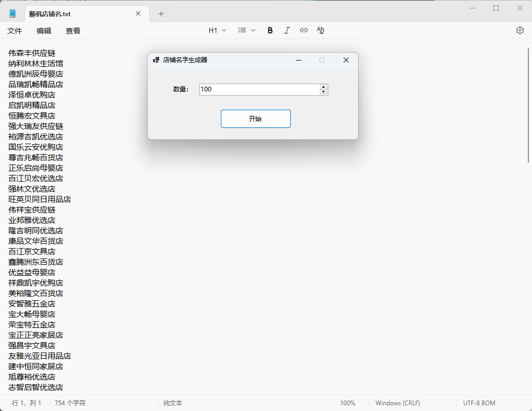The height and width of the screenshot is (411, 532).
Task: Click the 店铺名字生成器 dialog title icon
Action: 156,60
